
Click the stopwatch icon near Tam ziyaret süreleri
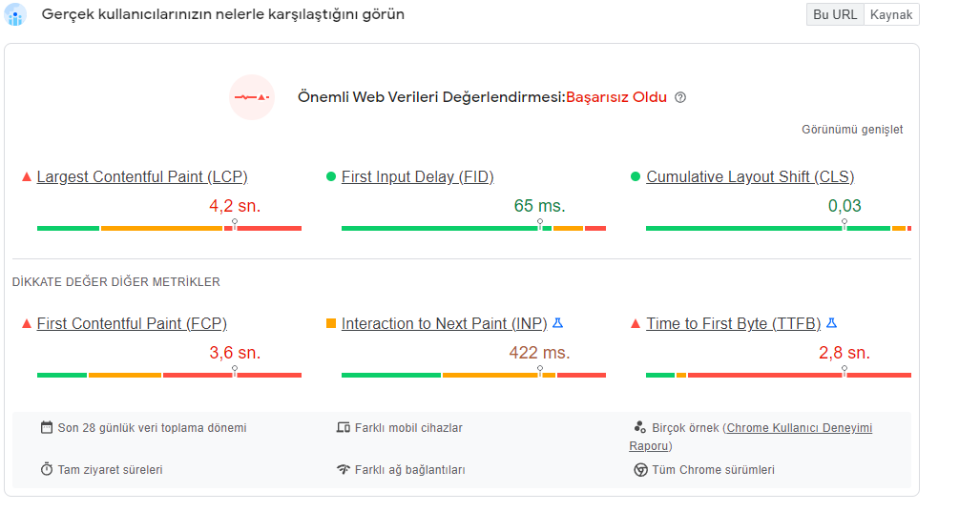pos(46,469)
